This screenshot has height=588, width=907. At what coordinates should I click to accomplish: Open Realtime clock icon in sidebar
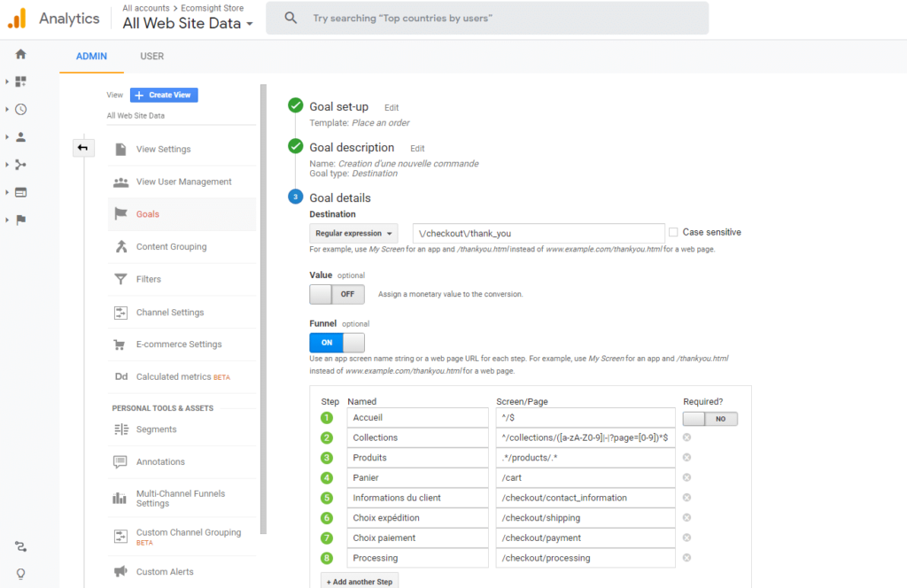click(21, 109)
